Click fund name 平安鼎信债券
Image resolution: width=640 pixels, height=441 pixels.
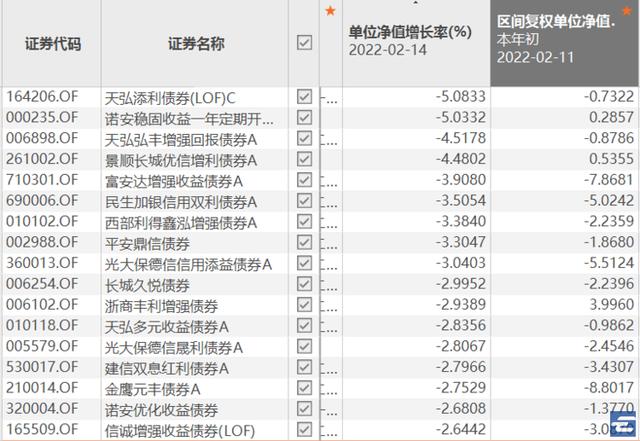click(x=147, y=244)
